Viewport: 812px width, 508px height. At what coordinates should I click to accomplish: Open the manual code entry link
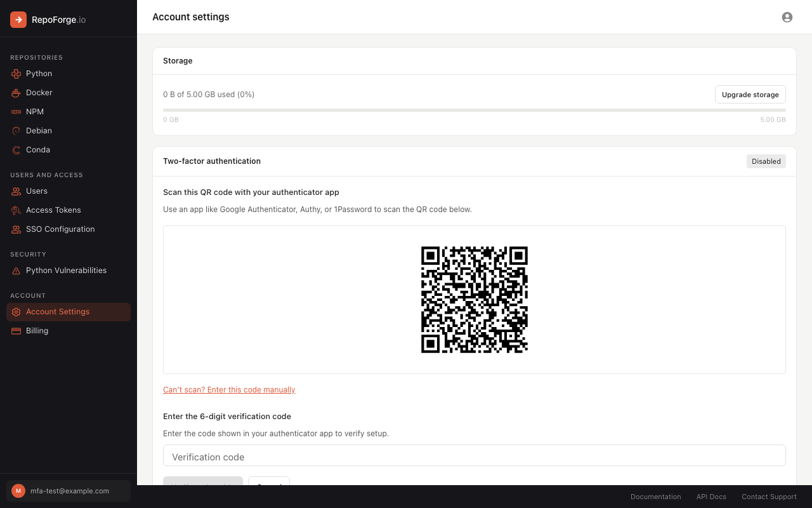(x=229, y=389)
